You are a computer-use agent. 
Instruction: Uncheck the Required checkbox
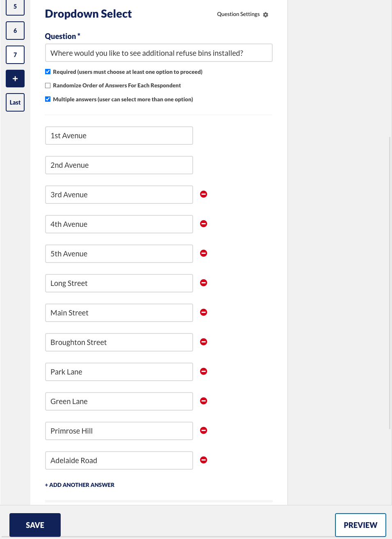(48, 72)
